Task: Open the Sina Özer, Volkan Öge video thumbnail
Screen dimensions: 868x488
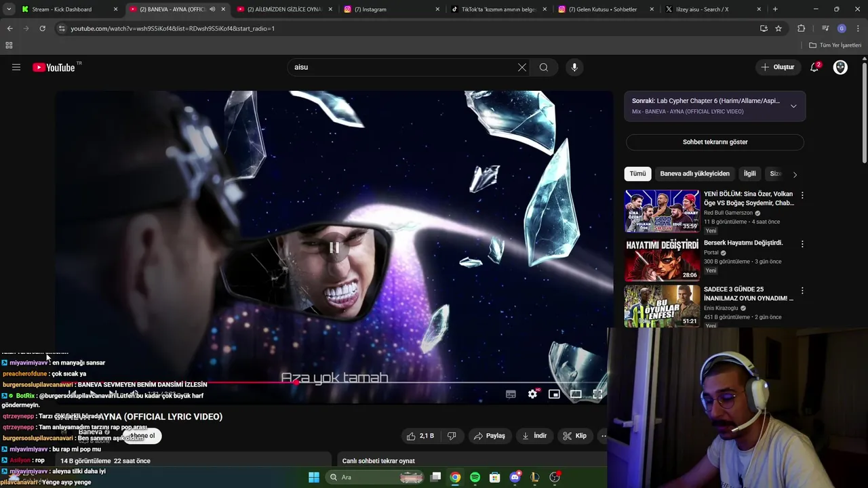Action: 662,211
